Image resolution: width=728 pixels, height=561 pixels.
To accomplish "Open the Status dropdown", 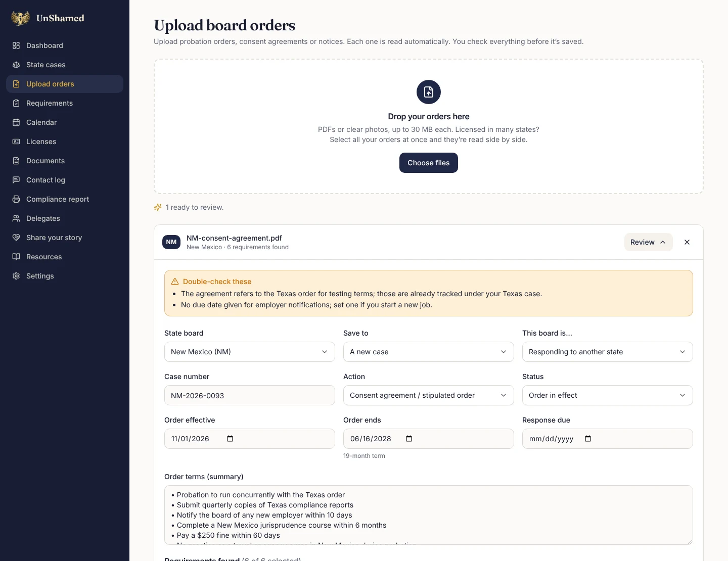I will (x=608, y=395).
